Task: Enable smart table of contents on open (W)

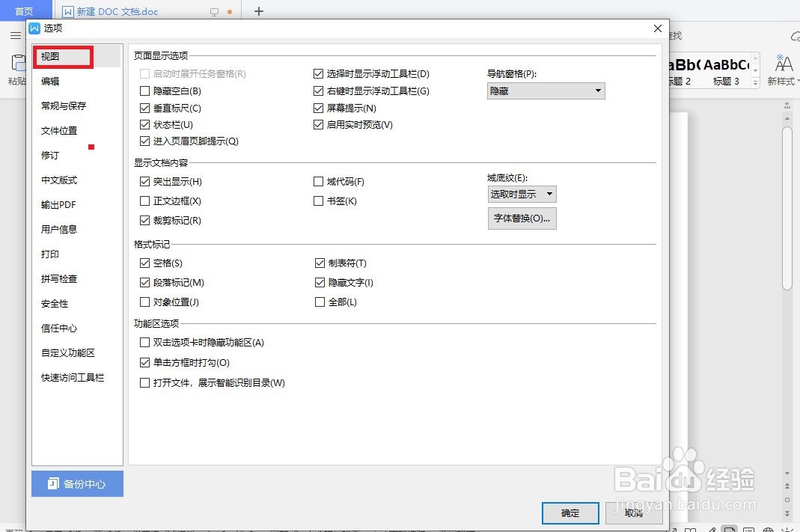Action: pyautogui.click(x=145, y=382)
